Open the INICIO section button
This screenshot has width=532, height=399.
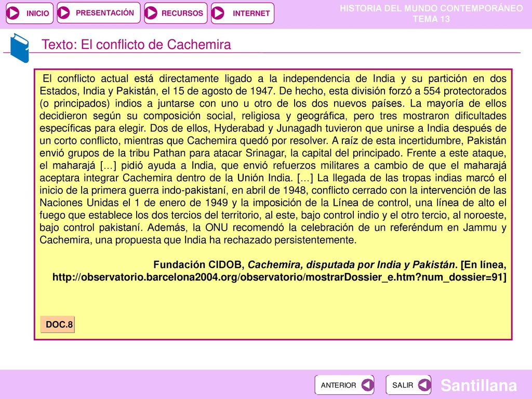click(30, 13)
